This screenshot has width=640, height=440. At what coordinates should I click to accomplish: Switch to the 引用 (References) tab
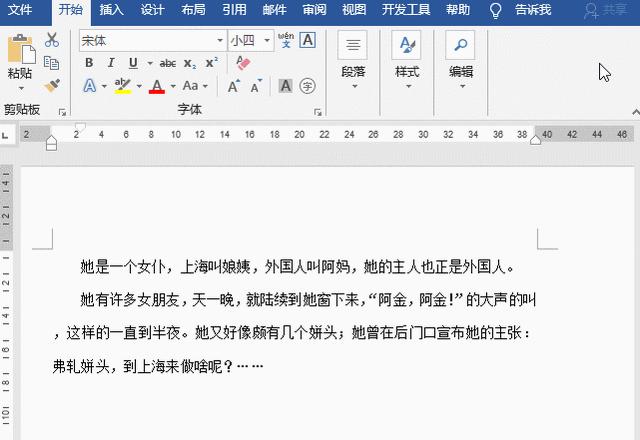(234, 9)
